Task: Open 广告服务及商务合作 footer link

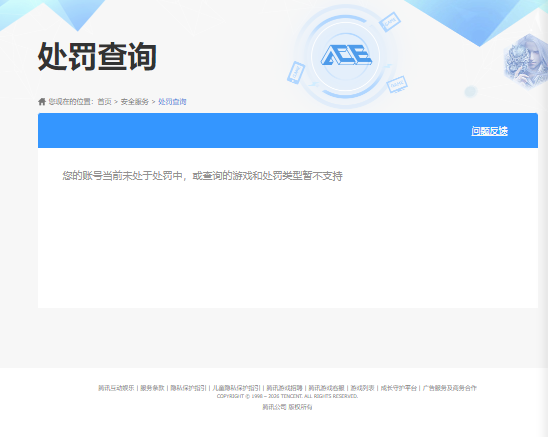Action: [x=449, y=388]
